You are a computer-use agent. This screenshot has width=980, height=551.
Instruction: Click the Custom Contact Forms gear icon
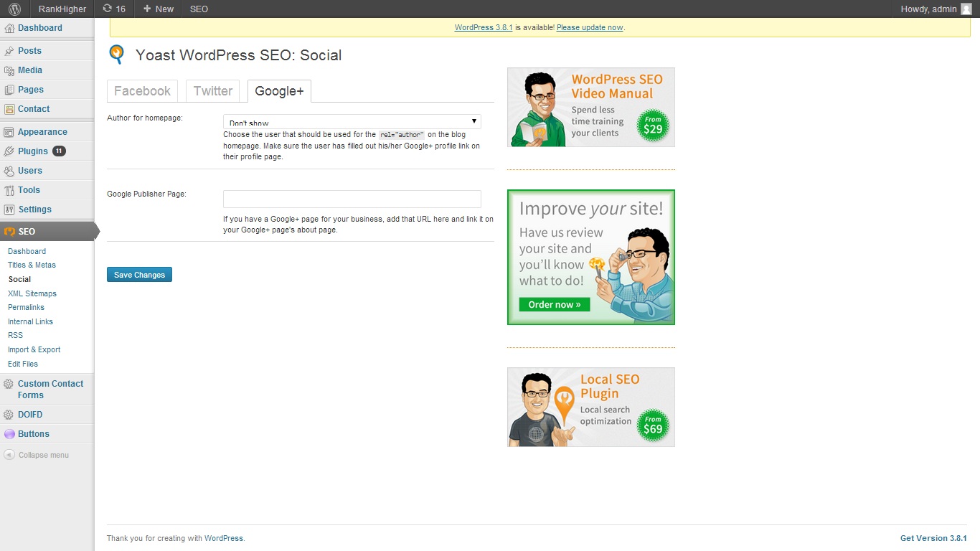(x=9, y=384)
